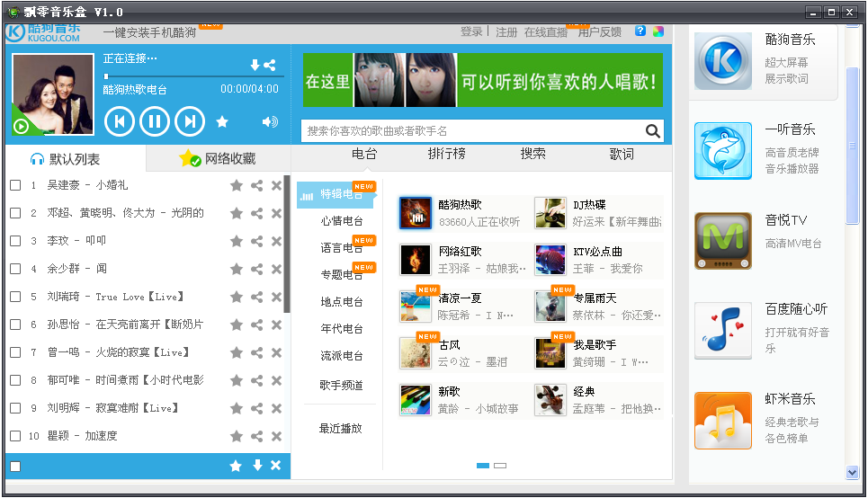Switch to the 默认列表 tab
The image size is (868, 498).
point(76,159)
